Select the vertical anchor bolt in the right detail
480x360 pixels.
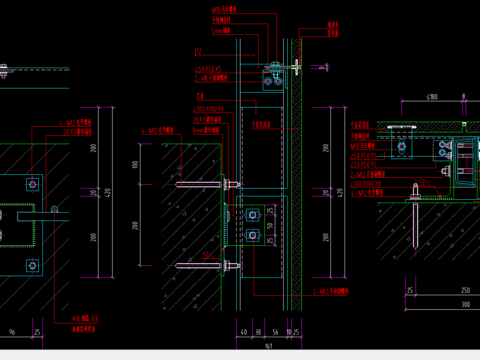click(415, 217)
